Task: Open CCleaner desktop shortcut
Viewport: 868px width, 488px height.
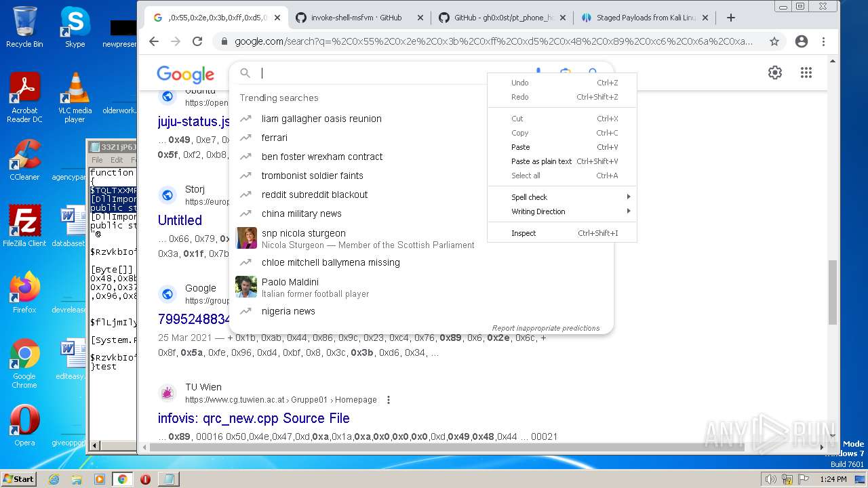Action: (24, 160)
